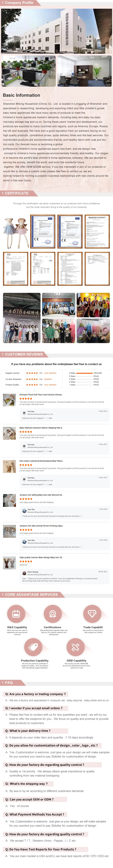Open the Dinosaur Plush Doll Toys review link

pos(41,395)
